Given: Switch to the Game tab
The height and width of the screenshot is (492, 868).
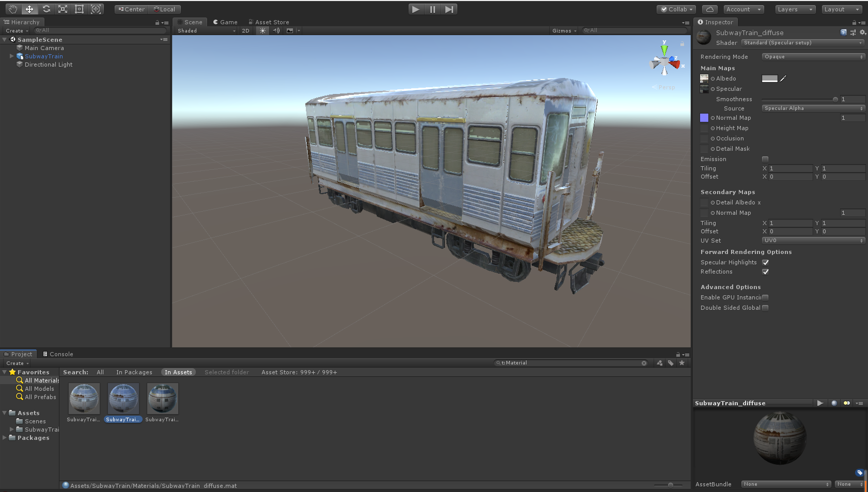Looking at the screenshot, I should (225, 22).
